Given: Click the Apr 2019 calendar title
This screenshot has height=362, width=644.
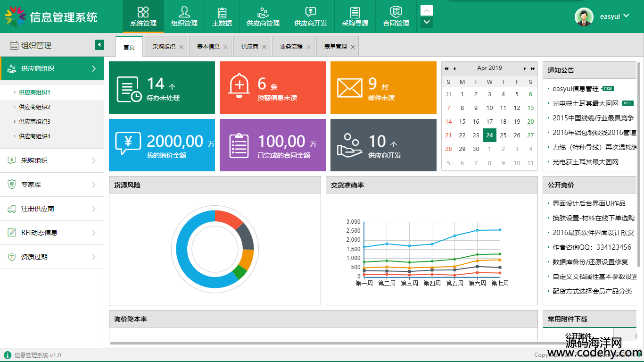Looking at the screenshot, I should pyautogui.click(x=489, y=68).
